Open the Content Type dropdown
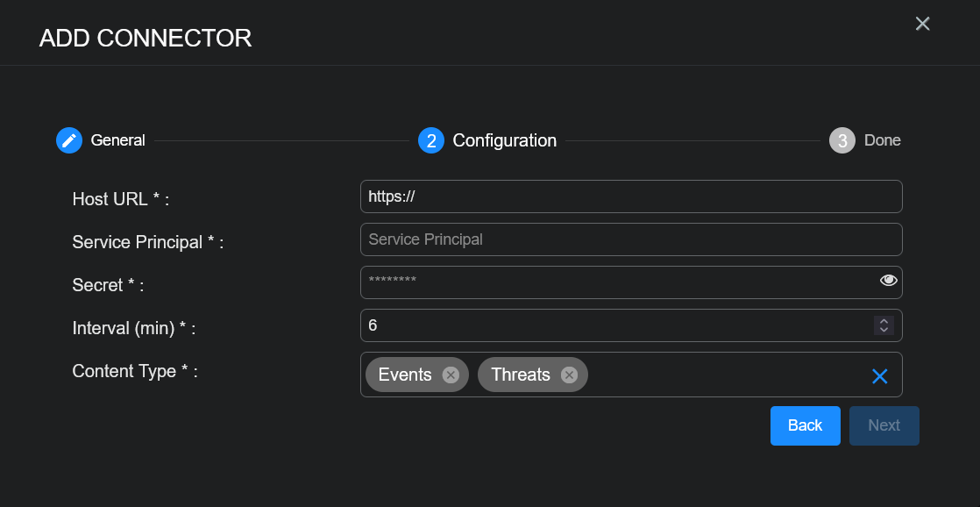Image resolution: width=980 pixels, height=507 pixels. 728,375
